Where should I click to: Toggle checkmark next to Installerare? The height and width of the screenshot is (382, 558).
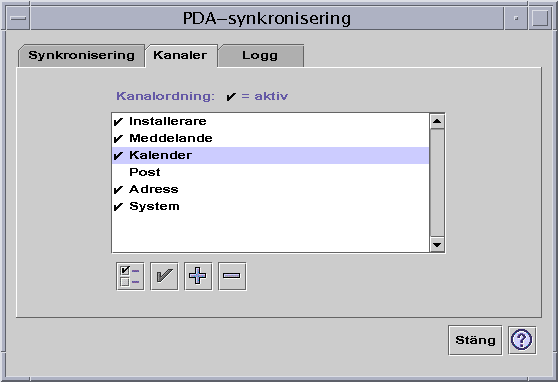click(x=118, y=122)
